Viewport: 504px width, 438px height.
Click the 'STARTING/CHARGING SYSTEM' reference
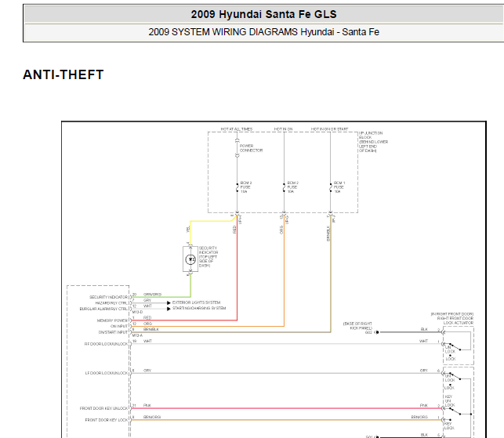pyautogui.click(x=199, y=308)
